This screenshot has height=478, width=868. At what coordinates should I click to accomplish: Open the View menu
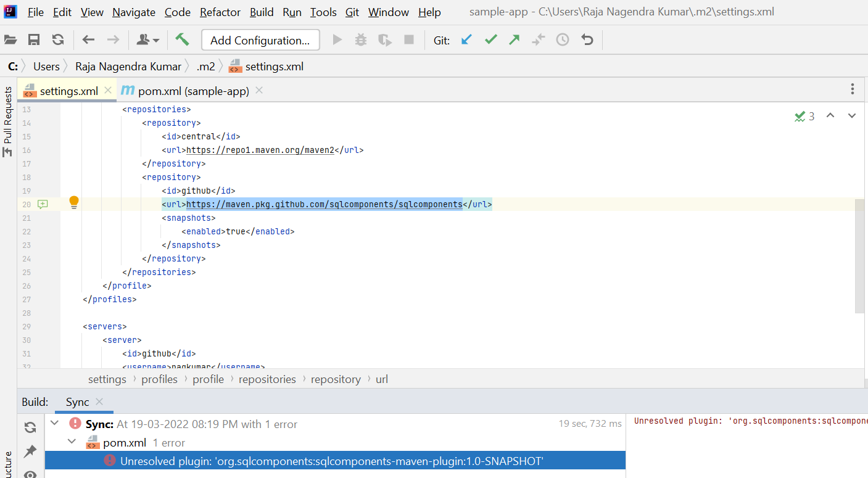click(92, 12)
